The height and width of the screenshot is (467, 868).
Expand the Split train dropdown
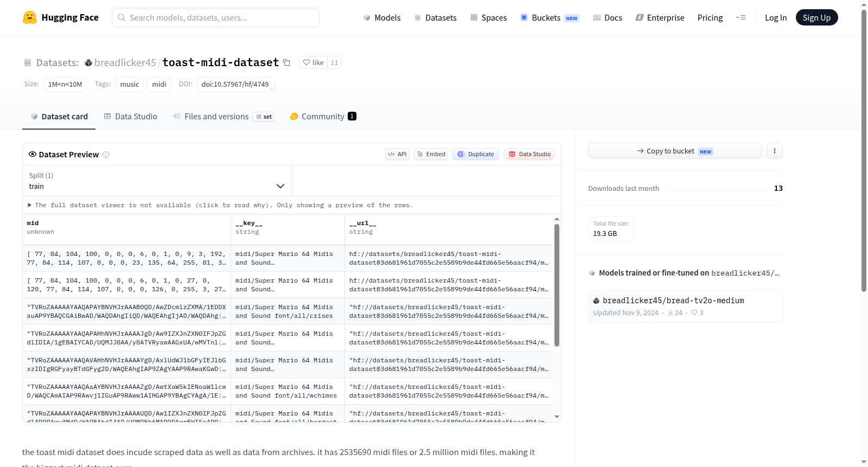157,181
